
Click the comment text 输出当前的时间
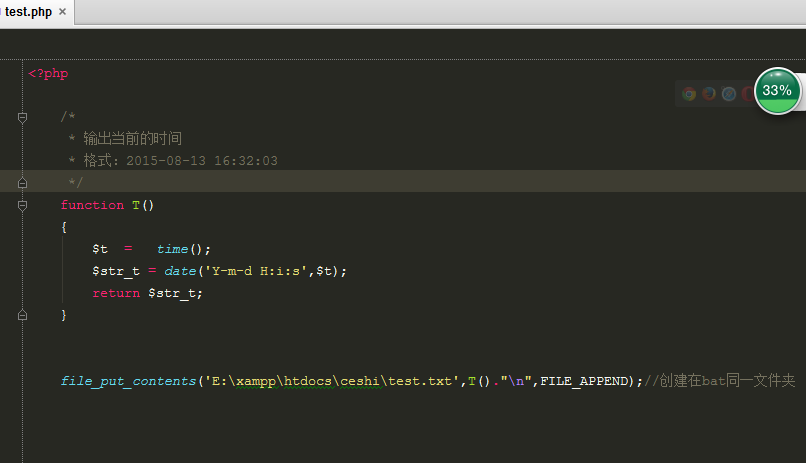tap(133, 138)
